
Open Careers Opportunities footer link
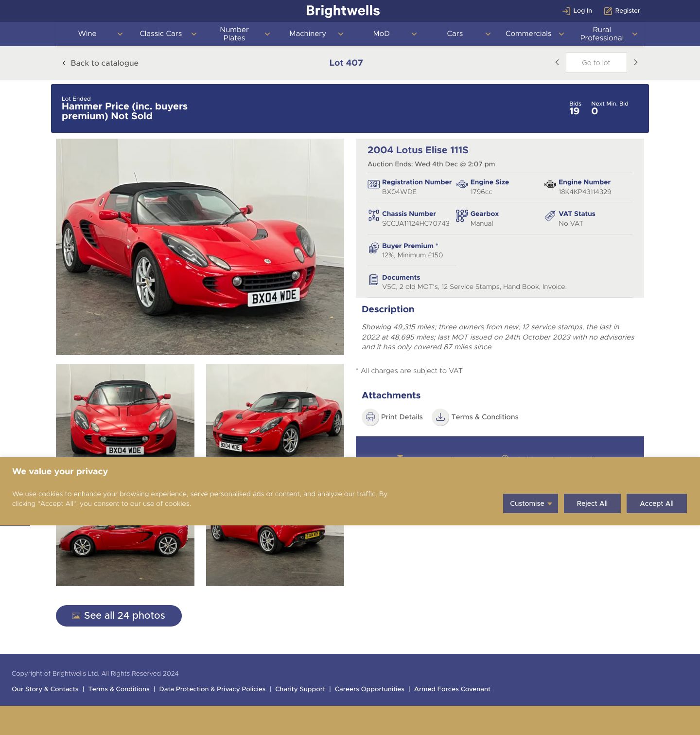[x=369, y=689]
